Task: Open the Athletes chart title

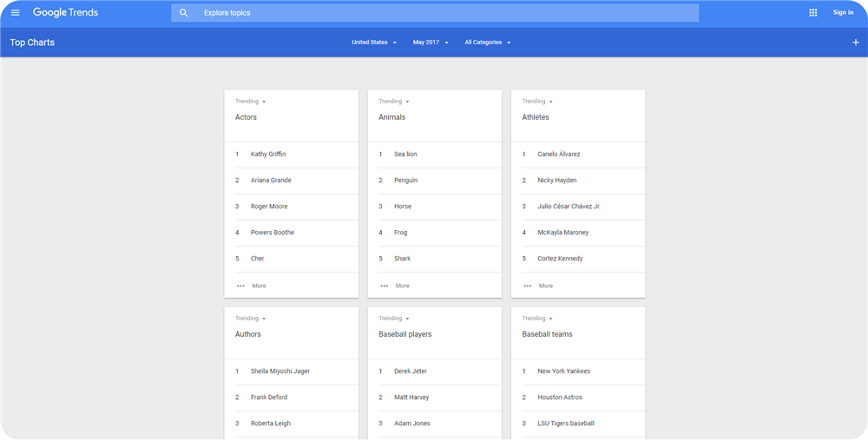Action: click(536, 117)
